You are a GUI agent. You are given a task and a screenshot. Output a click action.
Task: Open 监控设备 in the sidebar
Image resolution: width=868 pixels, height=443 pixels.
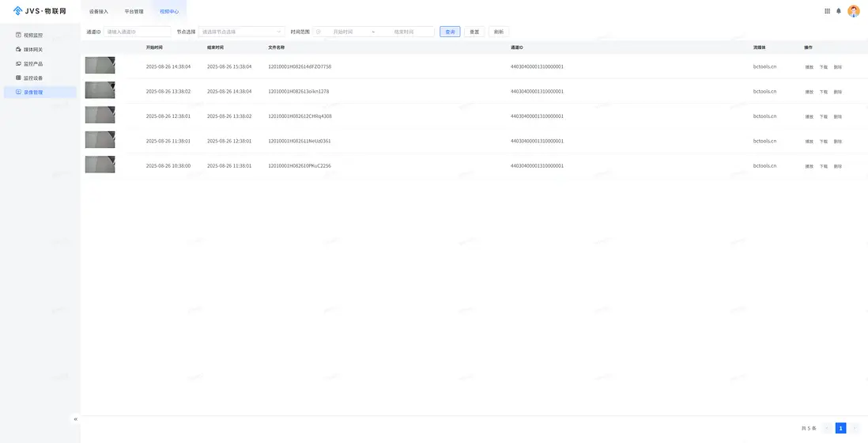click(x=40, y=78)
